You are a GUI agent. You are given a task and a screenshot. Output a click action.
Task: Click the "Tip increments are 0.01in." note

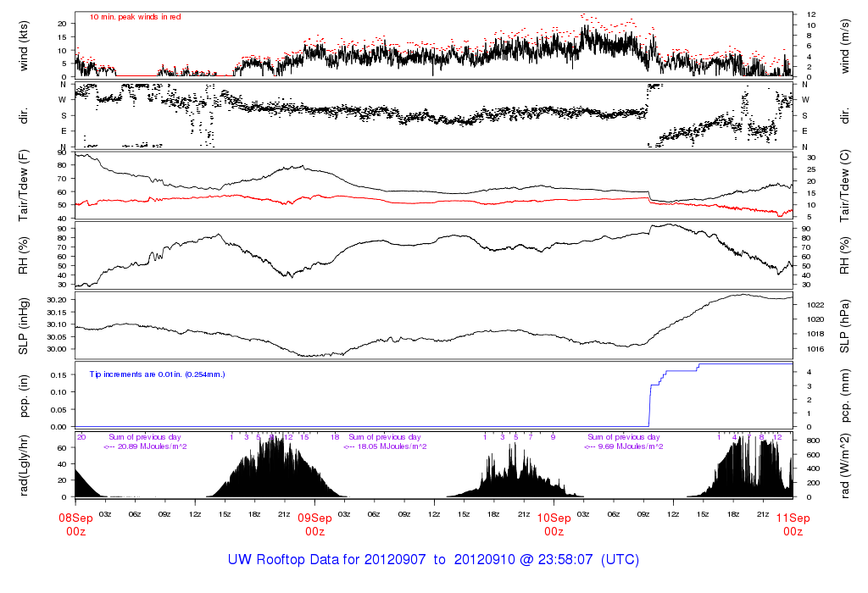pos(157,374)
